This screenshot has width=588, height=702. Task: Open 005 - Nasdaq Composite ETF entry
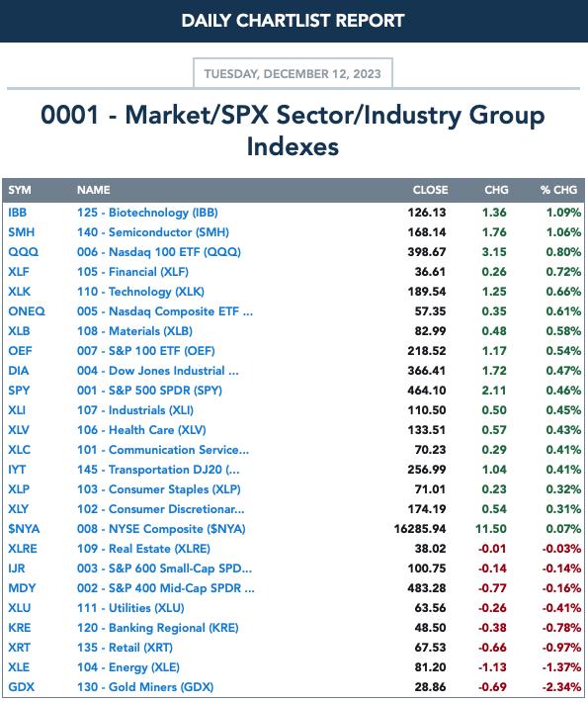(x=165, y=311)
